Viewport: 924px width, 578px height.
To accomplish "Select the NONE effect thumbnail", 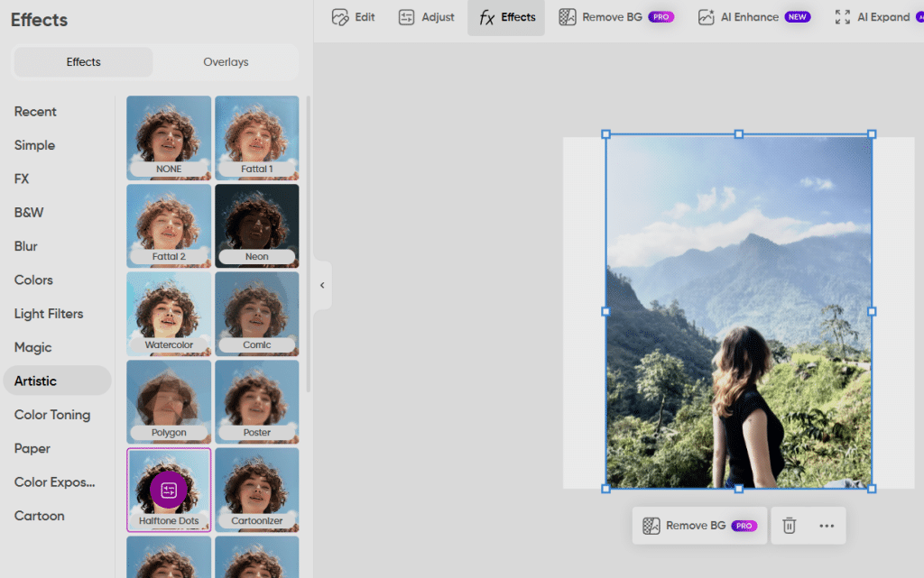I will pyautogui.click(x=169, y=137).
